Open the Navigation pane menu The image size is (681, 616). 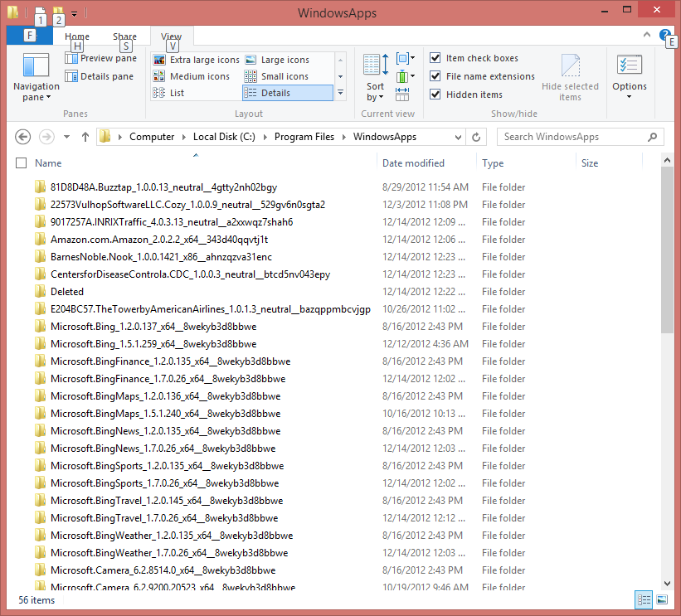(x=36, y=77)
